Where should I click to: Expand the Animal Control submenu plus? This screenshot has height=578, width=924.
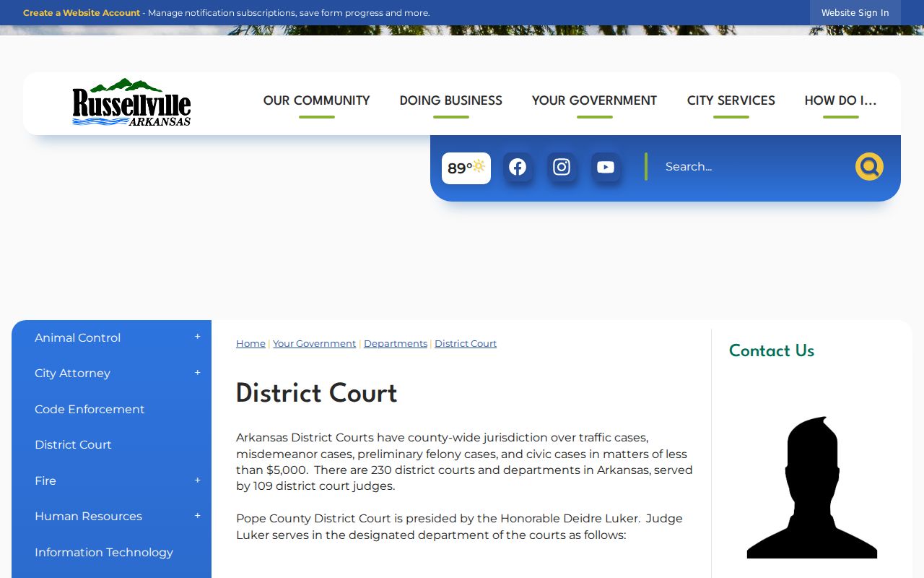(197, 337)
